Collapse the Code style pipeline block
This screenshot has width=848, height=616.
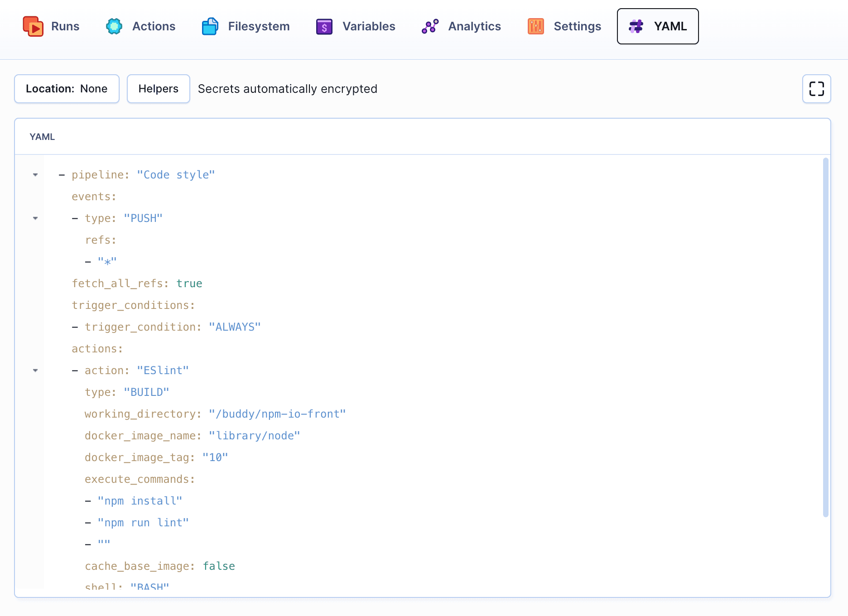[x=35, y=175]
